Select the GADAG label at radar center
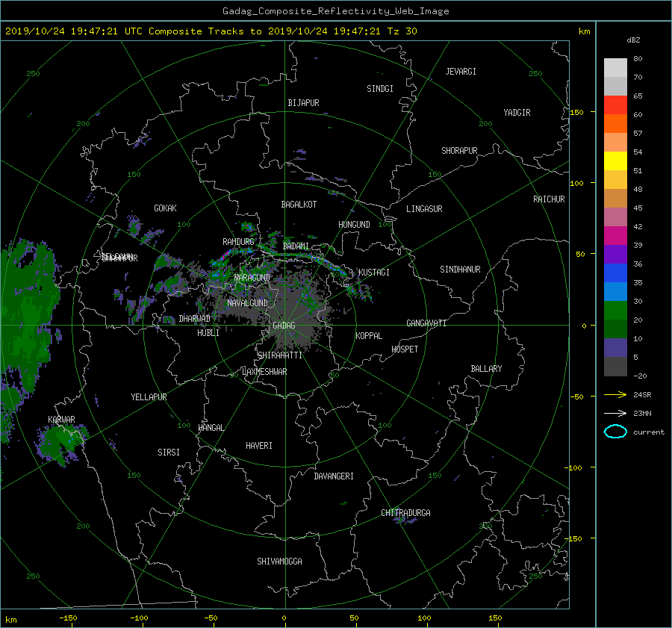Screen dimensions: 672x628 click(x=284, y=326)
